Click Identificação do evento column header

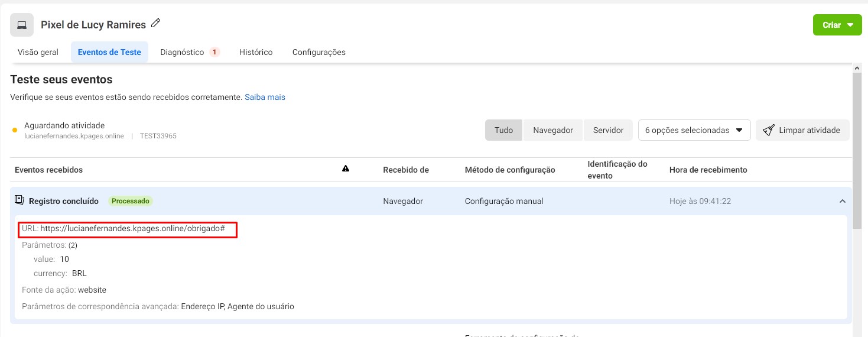click(617, 170)
